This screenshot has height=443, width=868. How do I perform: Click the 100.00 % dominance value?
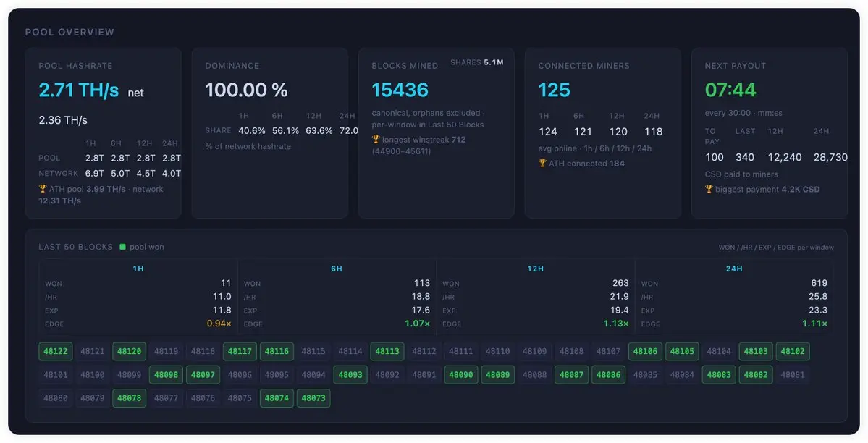coord(246,90)
